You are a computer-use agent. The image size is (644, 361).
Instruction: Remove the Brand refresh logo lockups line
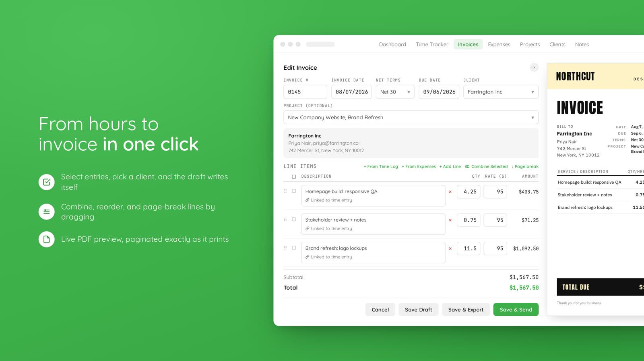pyautogui.click(x=450, y=249)
